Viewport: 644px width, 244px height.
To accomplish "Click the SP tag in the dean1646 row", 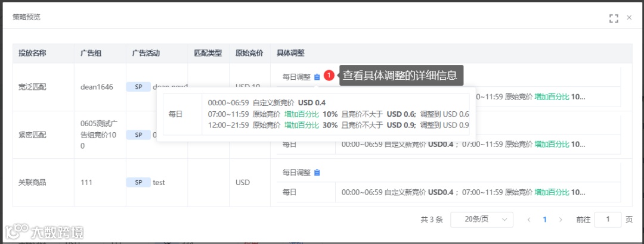I will pos(138,87).
